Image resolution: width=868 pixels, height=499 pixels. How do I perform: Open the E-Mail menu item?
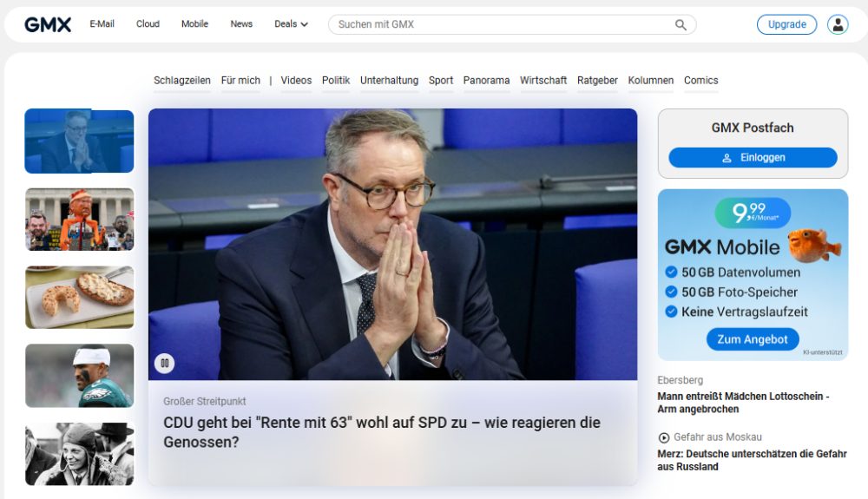pos(102,23)
